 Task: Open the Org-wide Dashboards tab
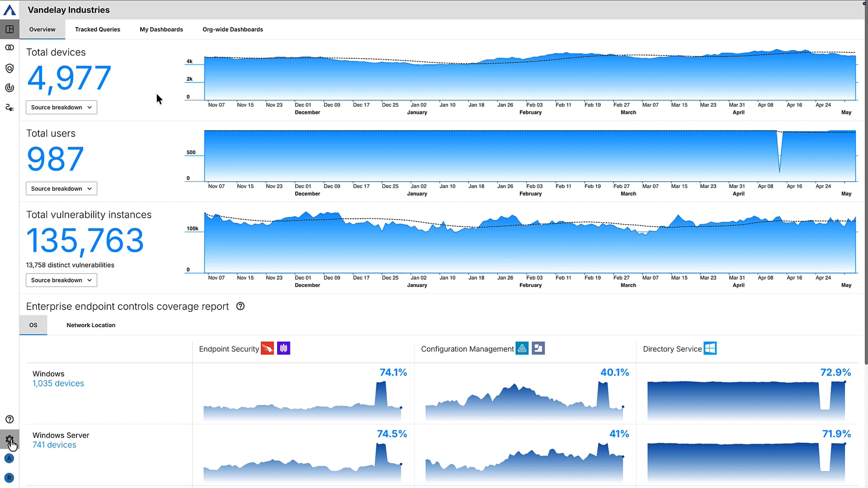pyautogui.click(x=233, y=29)
